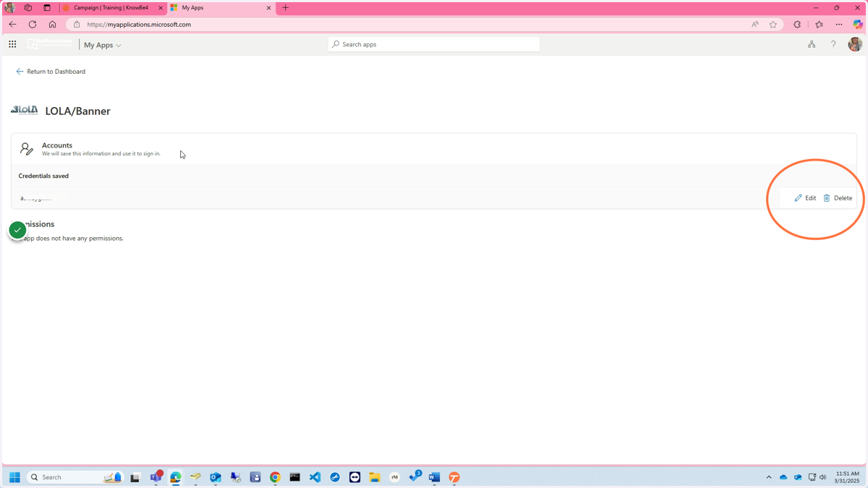This screenshot has width=868, height=488.
Task: Expand the My Apps dropdown
Action: click(102, 45)
